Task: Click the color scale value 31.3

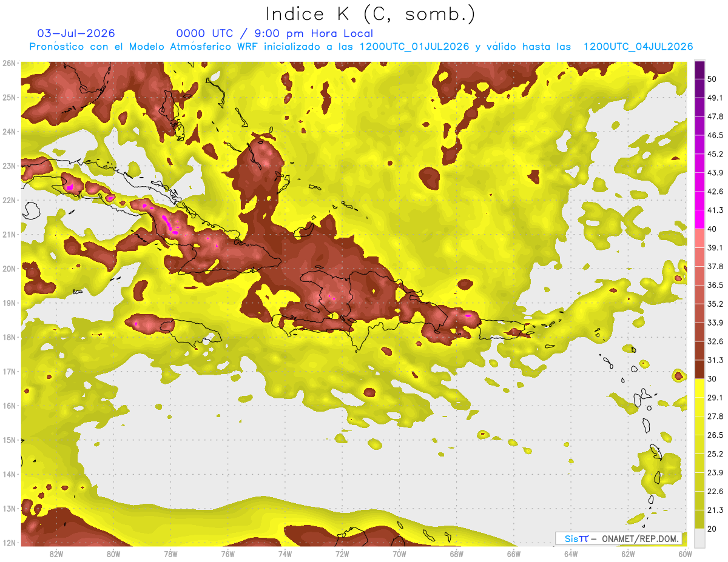Action: (715, 360)
